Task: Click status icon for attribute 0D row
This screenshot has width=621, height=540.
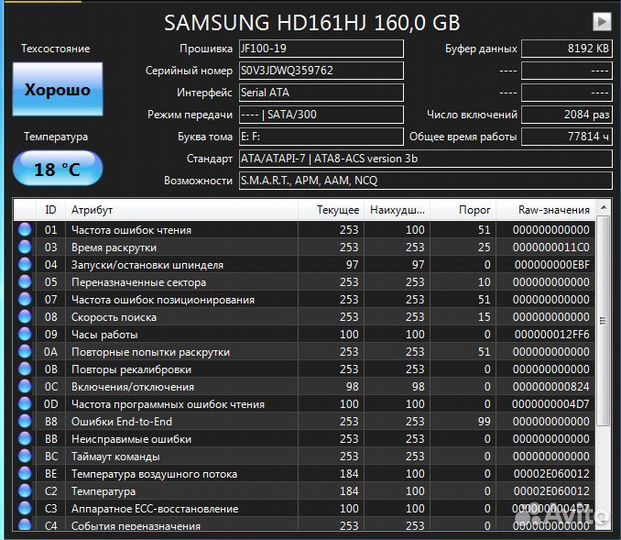Action: [25, 404]
